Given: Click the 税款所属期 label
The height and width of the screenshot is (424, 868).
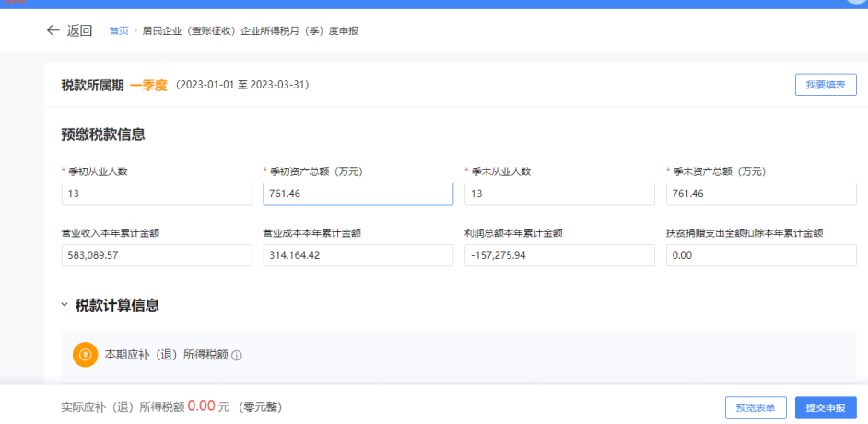Looking at the screenshot, I should click(92, 86).
